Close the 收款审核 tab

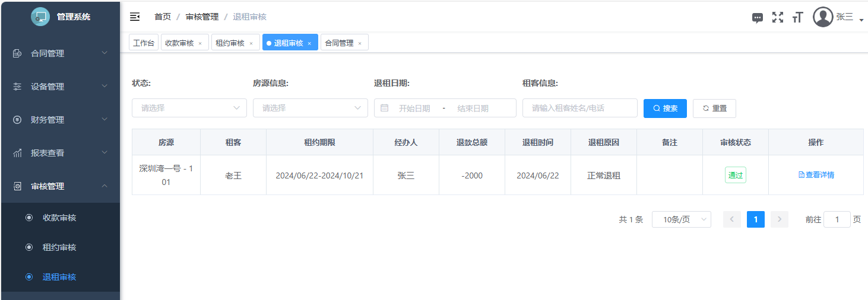point(200,43)
